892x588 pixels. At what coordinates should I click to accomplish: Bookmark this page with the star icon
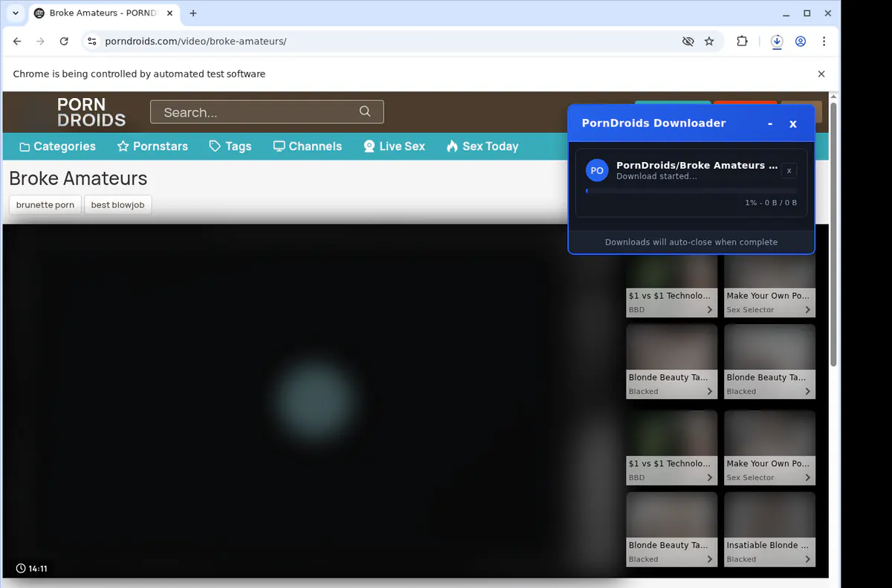709,42
